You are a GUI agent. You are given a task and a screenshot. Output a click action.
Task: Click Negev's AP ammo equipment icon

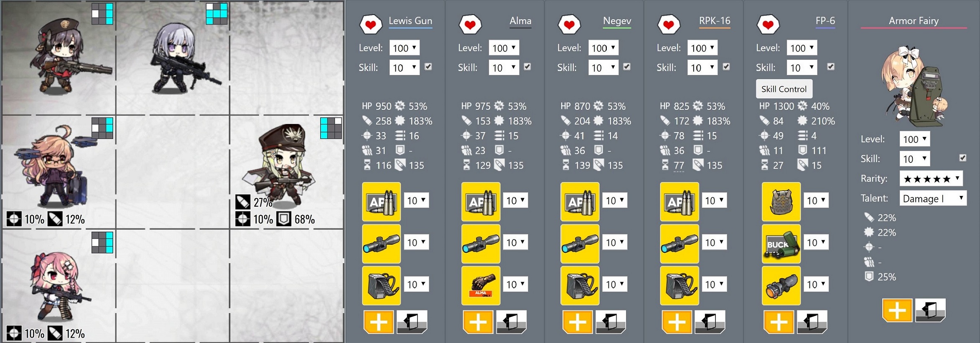[580, 201]
